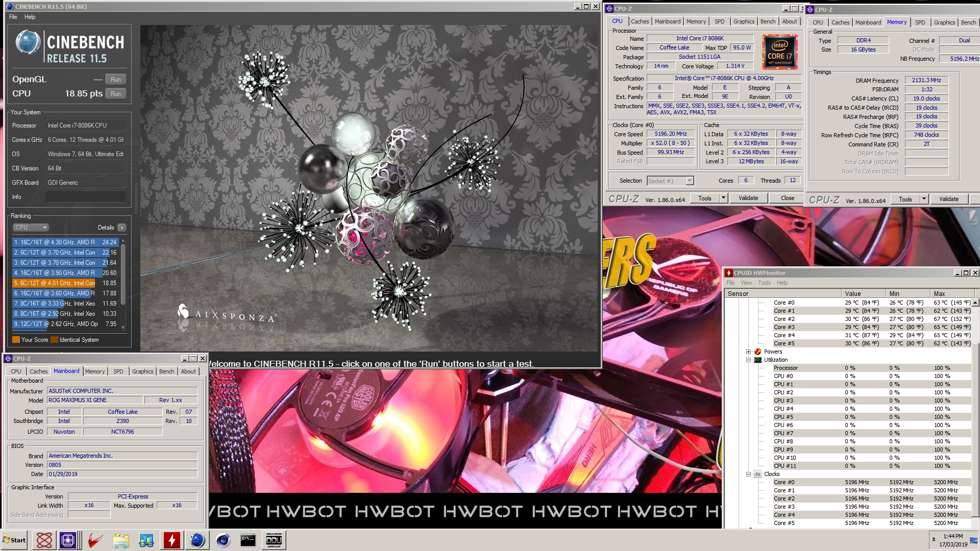Click the Cinebench sphere logo
Screen dimensions: 980x551
pyautogui.click(x=28, y=43)
